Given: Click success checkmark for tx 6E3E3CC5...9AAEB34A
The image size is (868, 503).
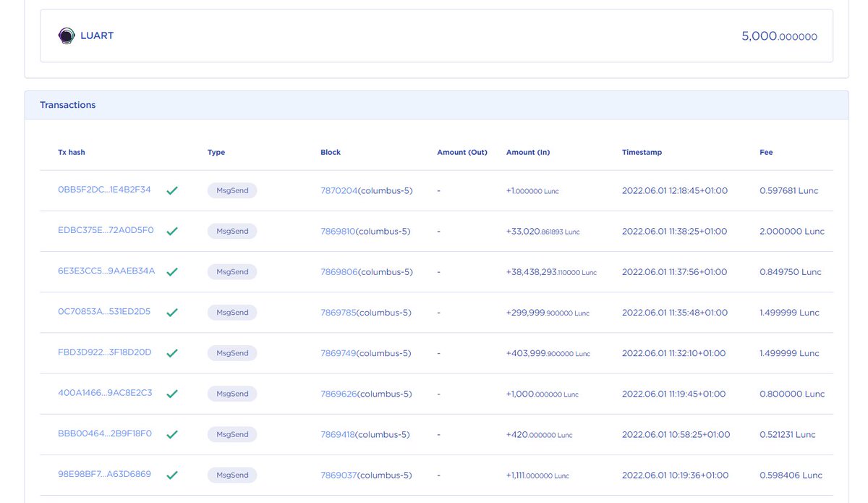Looking at the screenshot, I should [172, 272].
